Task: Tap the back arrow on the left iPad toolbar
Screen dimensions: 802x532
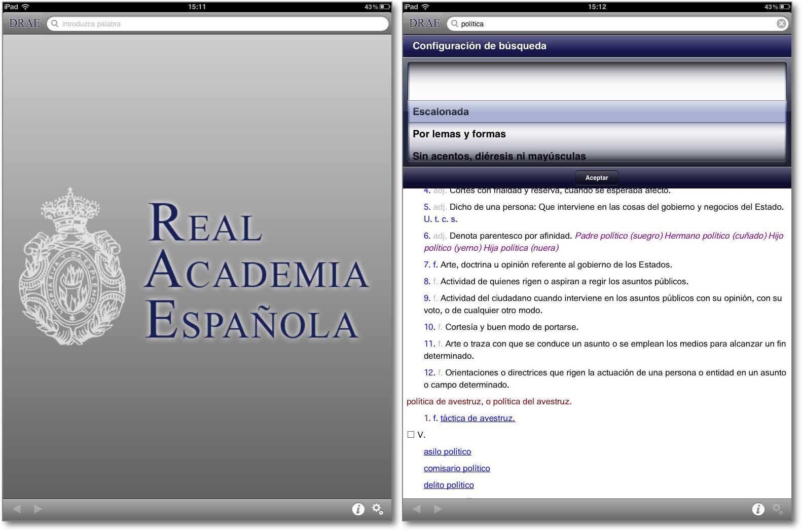Action: 17,509
